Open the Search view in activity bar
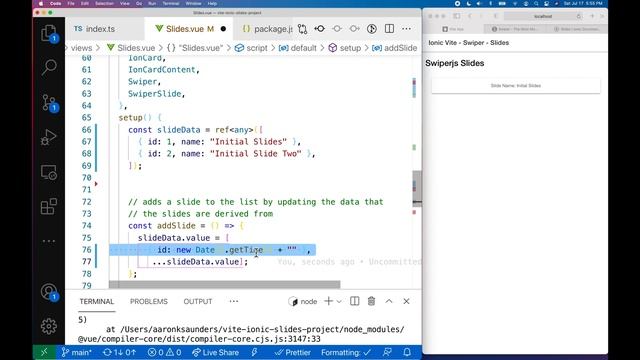The width and height of the screenshot is (640, 360). [49, 67]
